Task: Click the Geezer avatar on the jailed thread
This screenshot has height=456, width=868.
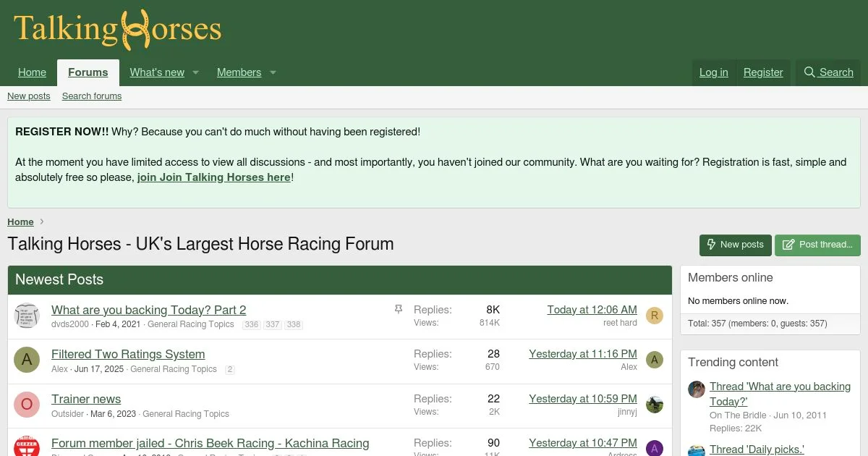Action: [x=27, y=446]
